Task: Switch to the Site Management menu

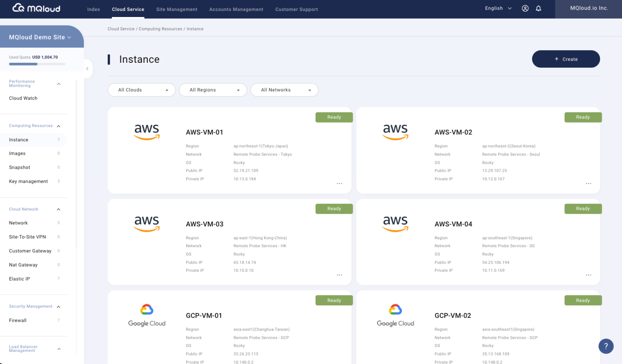Action: 177,9
